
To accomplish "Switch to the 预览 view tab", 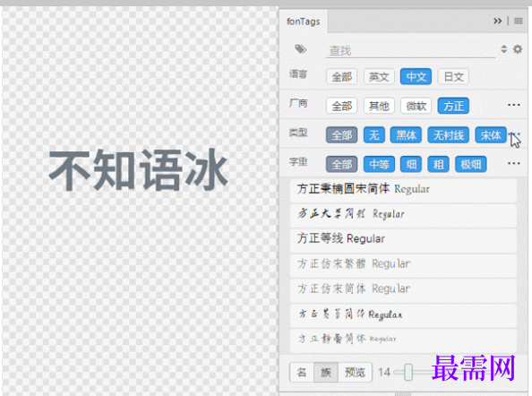I will [x=355, y=372].
